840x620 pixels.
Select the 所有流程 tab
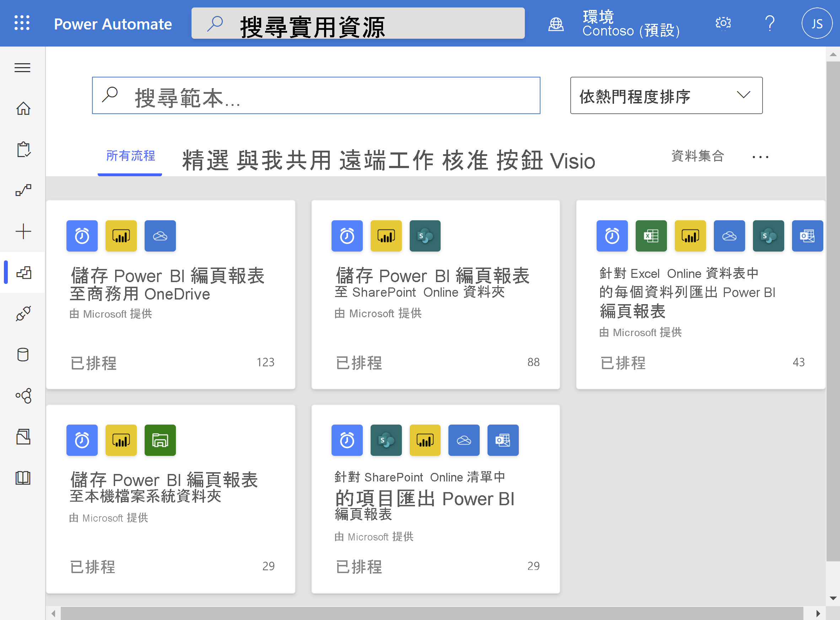[130, 156]
